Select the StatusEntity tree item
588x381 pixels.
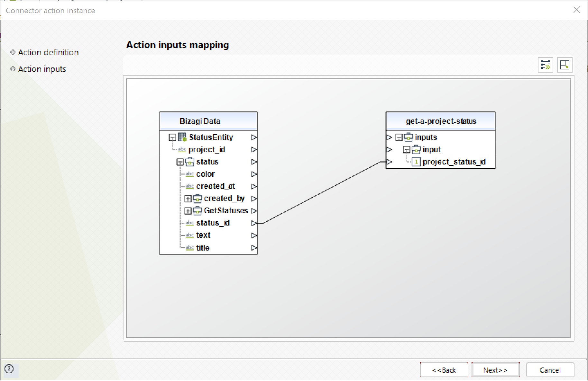tap(211, 137)
